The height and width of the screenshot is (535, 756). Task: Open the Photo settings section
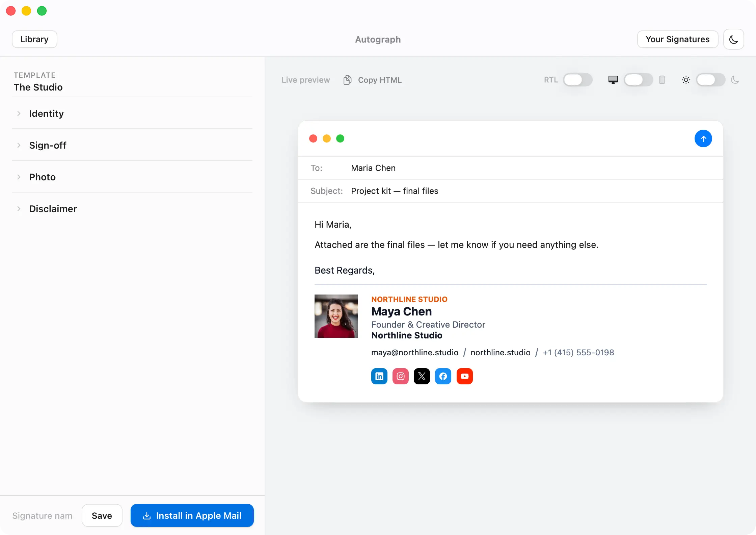tap(132, 177)
